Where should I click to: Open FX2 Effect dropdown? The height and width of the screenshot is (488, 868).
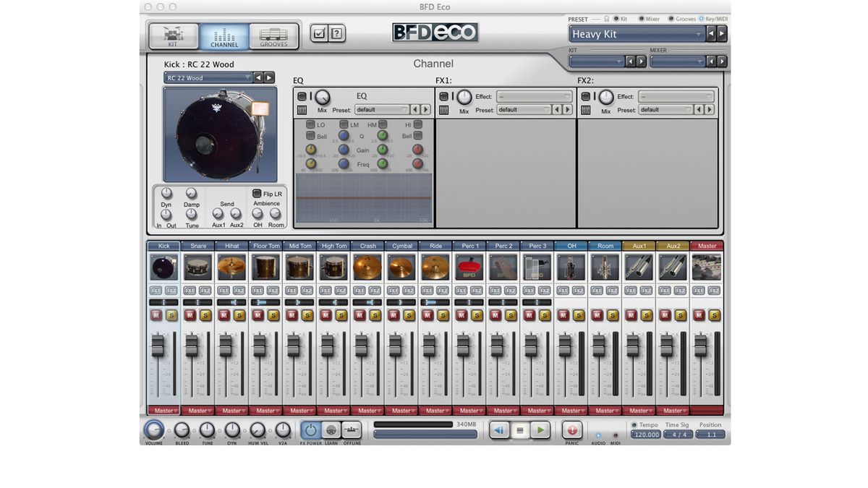point(676,96)
